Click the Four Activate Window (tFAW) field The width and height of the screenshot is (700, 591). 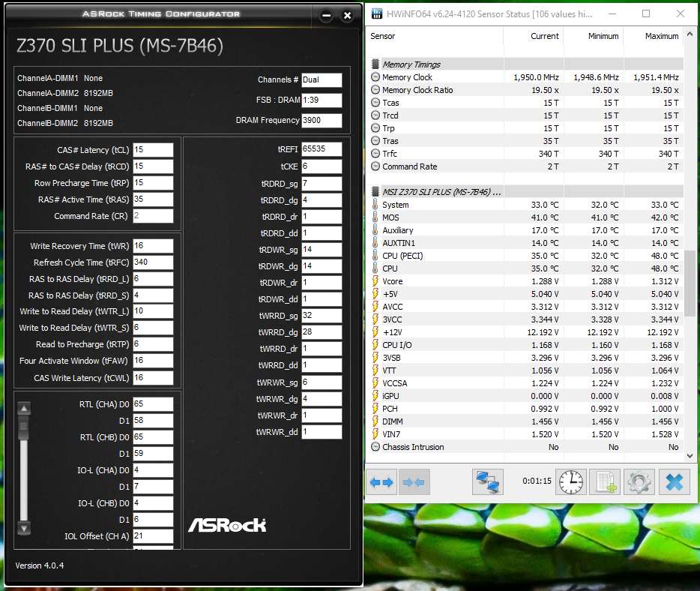[x=153, y=361]
